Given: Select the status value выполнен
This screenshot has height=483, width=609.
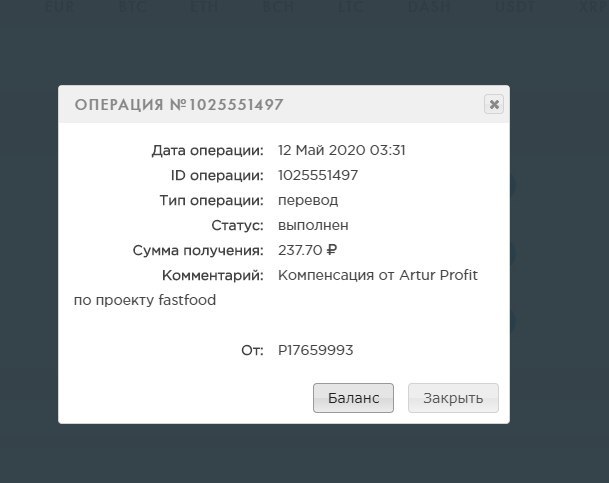Looking at the screenshot, I should tap(313, 225).
